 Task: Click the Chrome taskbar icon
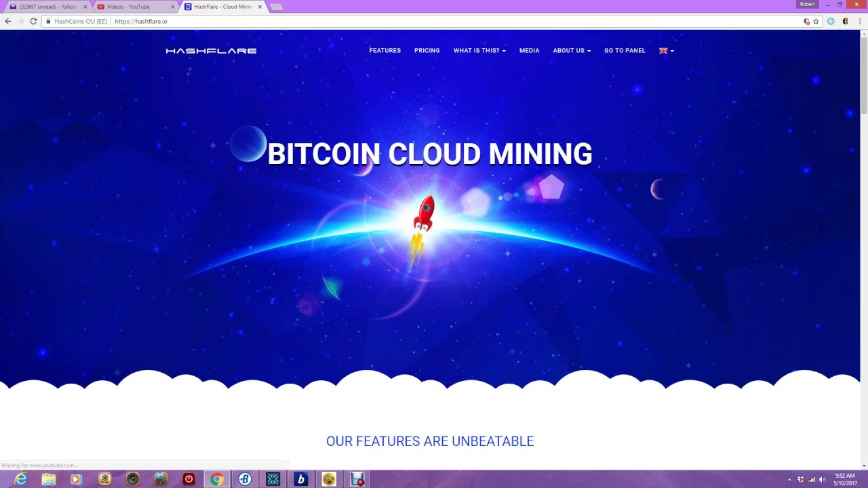point(217,479)
